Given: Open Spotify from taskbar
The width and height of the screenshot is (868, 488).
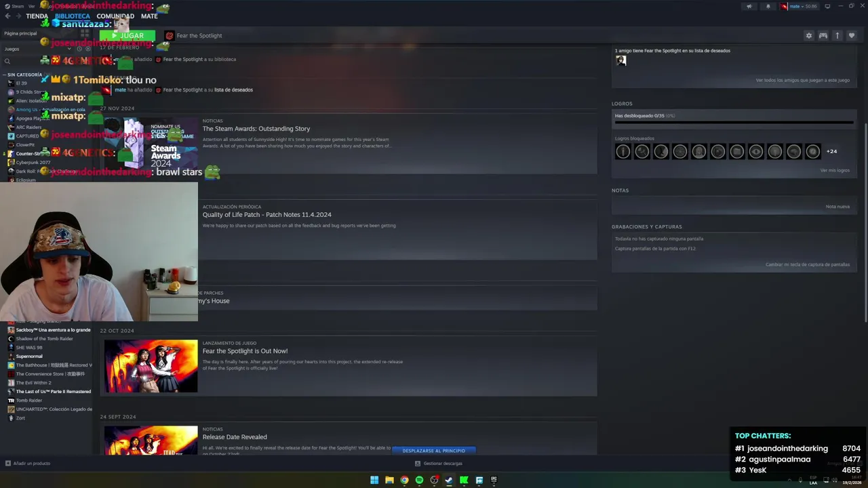Looking at the screenshot, I should (x=419, y=480).
